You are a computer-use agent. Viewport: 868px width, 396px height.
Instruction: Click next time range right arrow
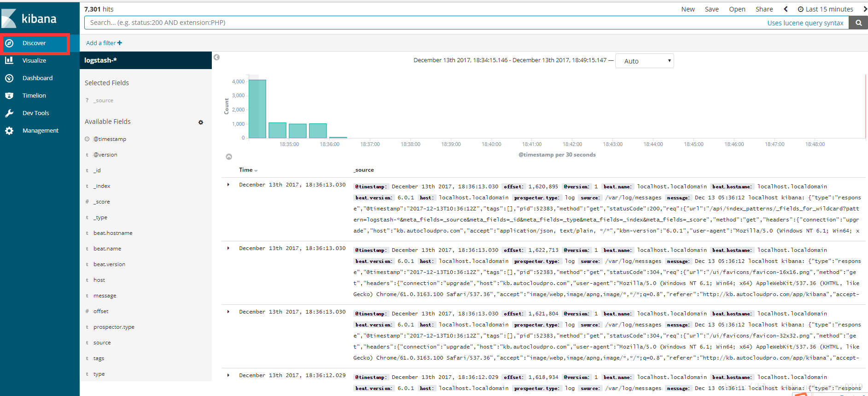pos(865,9)
